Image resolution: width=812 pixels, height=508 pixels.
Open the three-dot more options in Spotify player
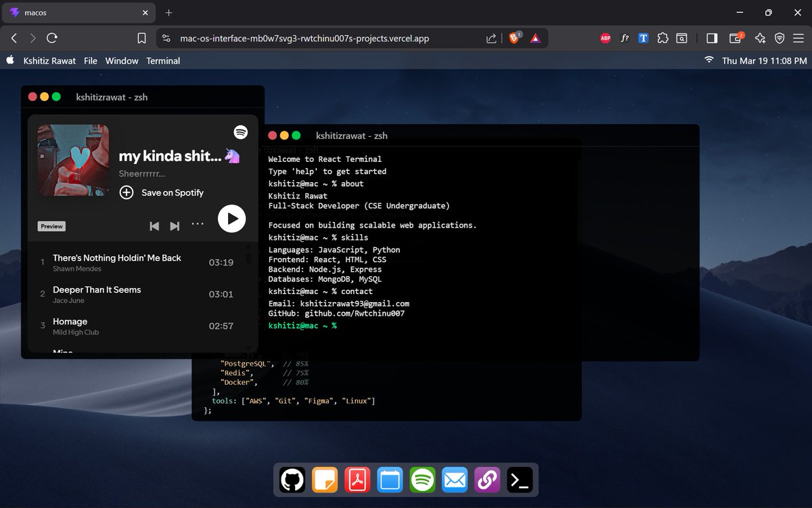coord(197,223)
